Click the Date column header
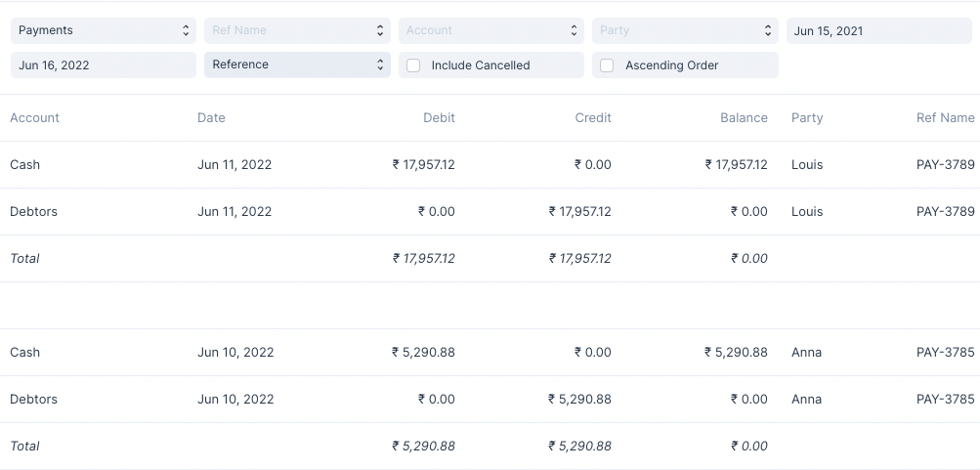The image size is (980, 470). (x=211, y=117)
